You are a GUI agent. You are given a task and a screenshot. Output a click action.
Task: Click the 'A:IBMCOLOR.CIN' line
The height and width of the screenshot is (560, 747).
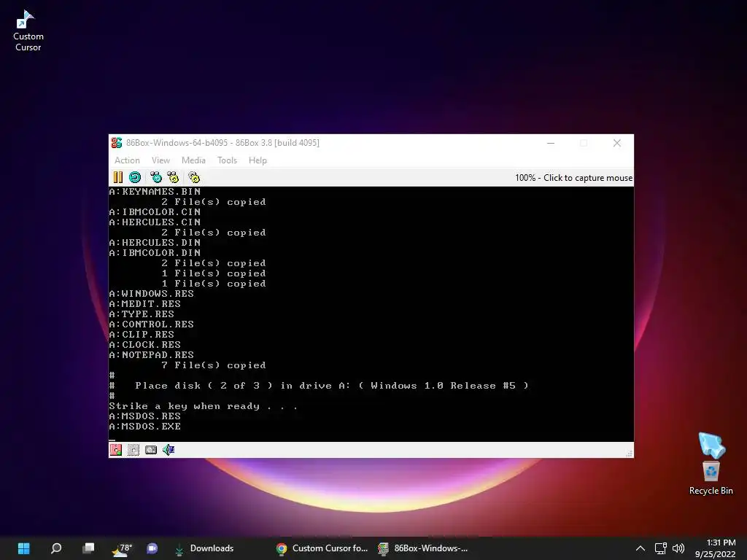coord(155,212)
